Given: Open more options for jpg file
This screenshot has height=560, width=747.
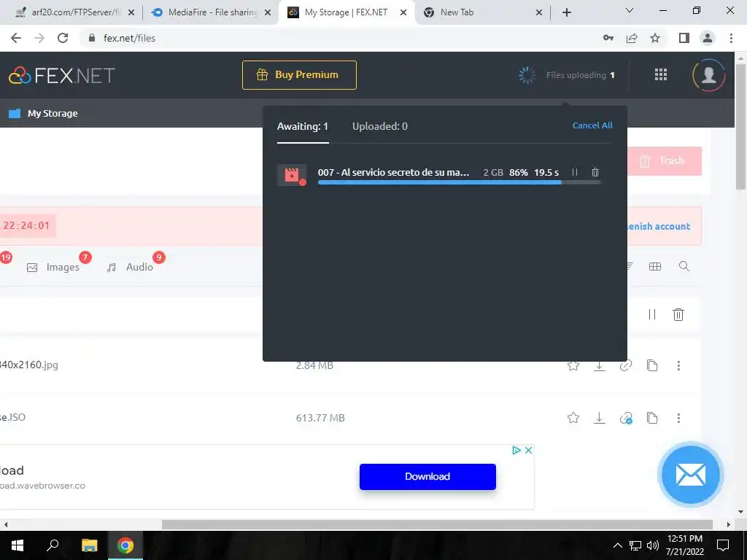Looking at the screenshot, I should pyautogui.click(x=678, y=365).
